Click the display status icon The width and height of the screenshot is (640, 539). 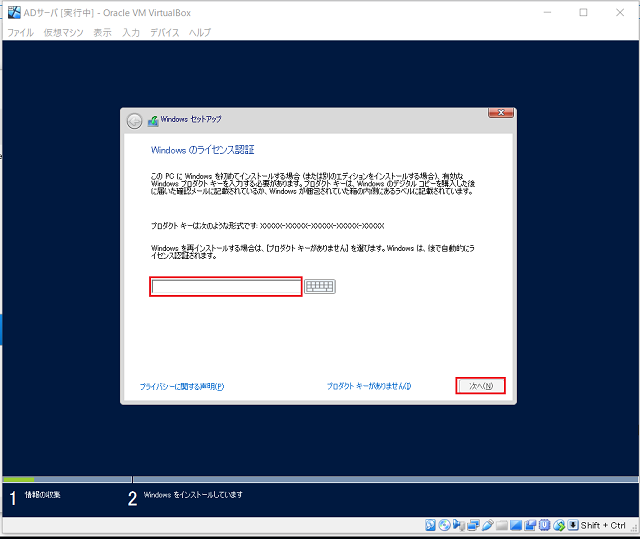[516, 525]
